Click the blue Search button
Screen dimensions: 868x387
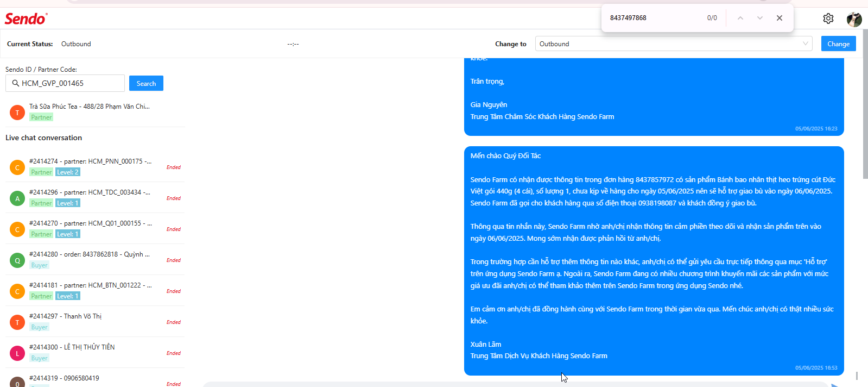click(146, 83)
